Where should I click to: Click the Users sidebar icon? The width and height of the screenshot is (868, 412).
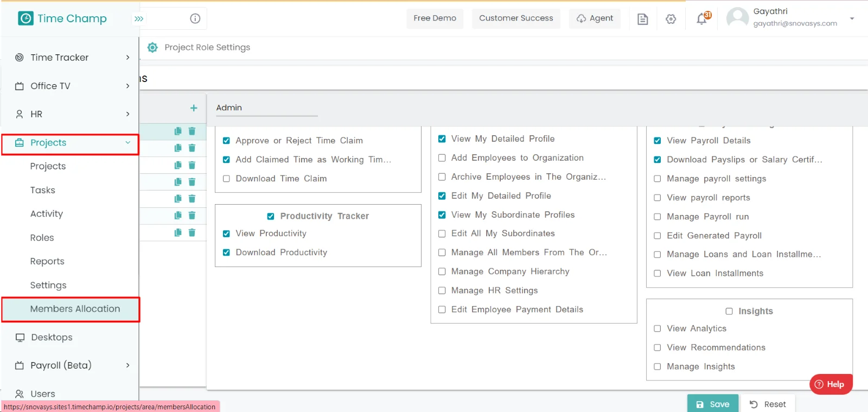(20, 394)
